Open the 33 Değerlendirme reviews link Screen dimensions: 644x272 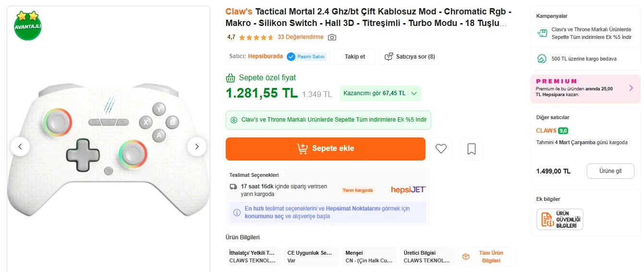tap(300, 37)
